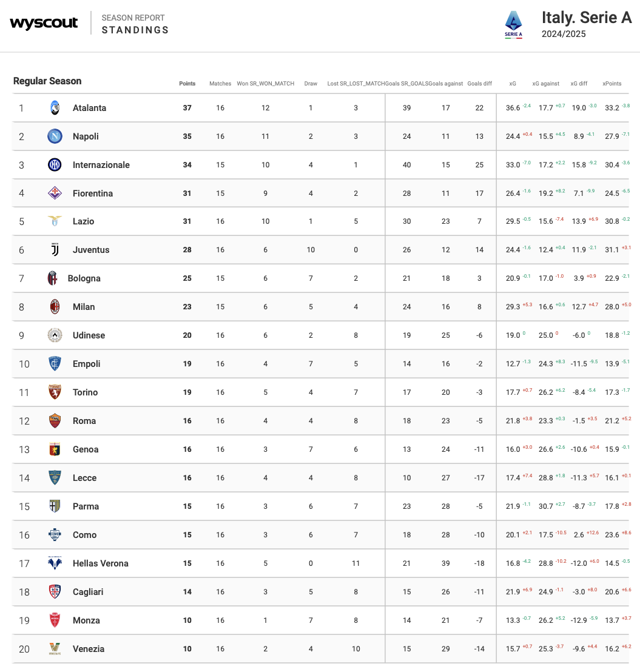Click the Milan club crest
The height and width of the screenshot is (672, 640).
coord(55,307)
